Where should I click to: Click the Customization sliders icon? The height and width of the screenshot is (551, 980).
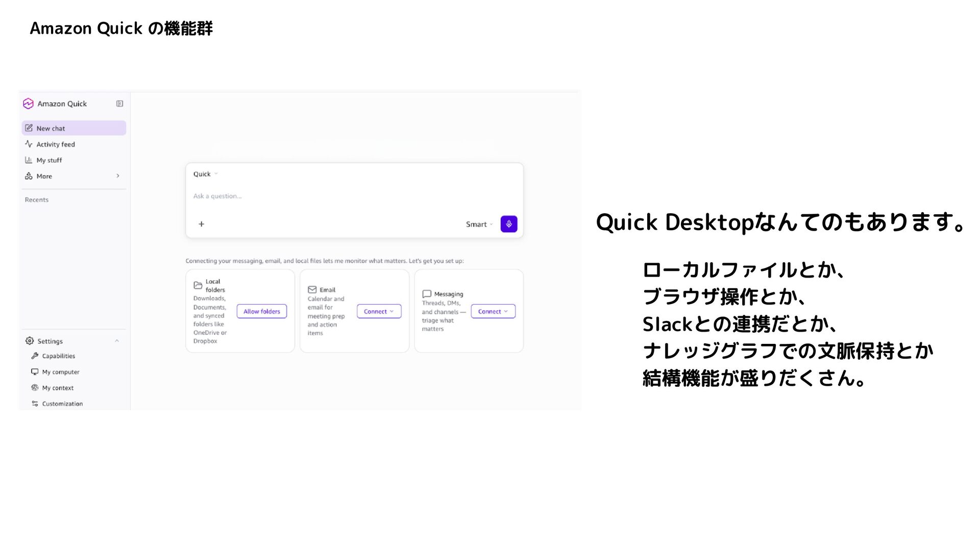pyautogui.click(x=35, y=404)
